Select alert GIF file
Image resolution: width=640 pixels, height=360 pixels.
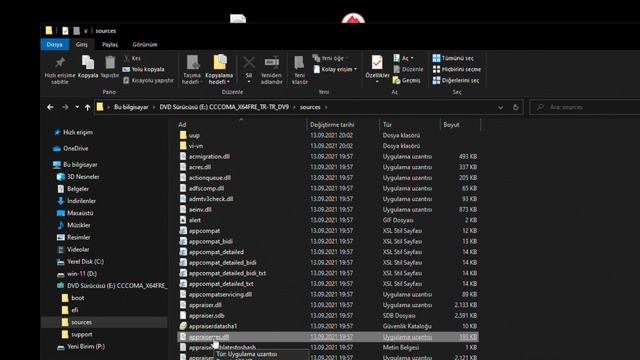pyautogui.click(x=190, y=220)
